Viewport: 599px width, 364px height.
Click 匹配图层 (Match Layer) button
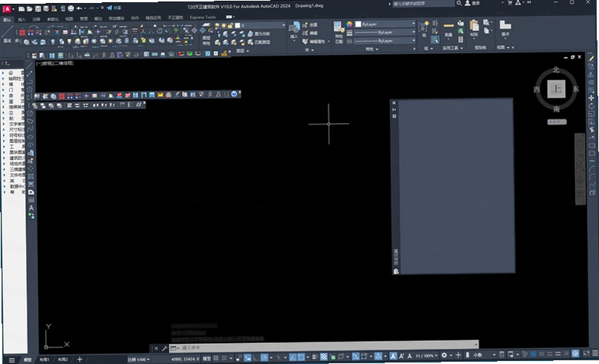258,42
